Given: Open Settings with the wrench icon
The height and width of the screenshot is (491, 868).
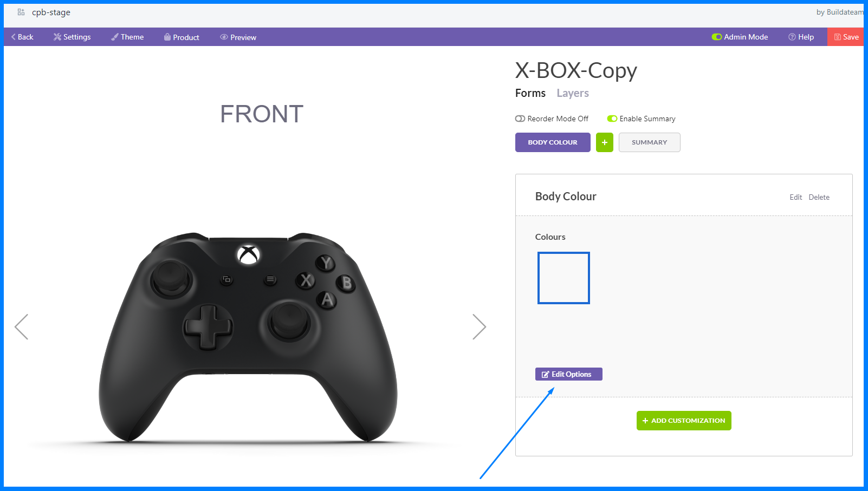Looking at the screenshot, I should tap(72, 37).
